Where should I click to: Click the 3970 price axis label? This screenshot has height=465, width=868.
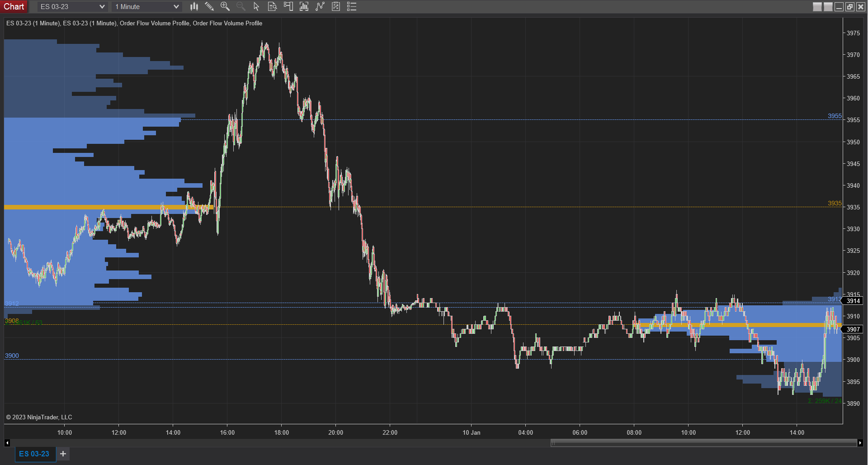click(x=854, y=55)
